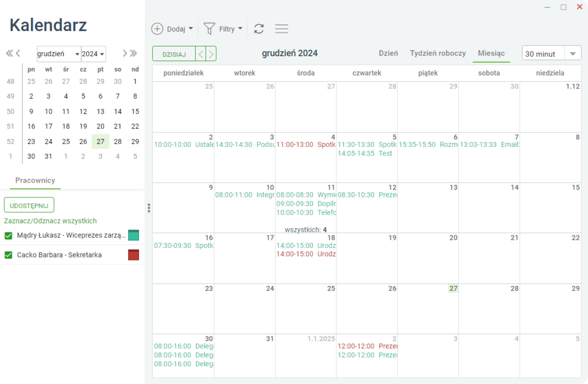588x384 pixels.
Task: Select day 31 in mini calendar
Action: pos(48,156)
